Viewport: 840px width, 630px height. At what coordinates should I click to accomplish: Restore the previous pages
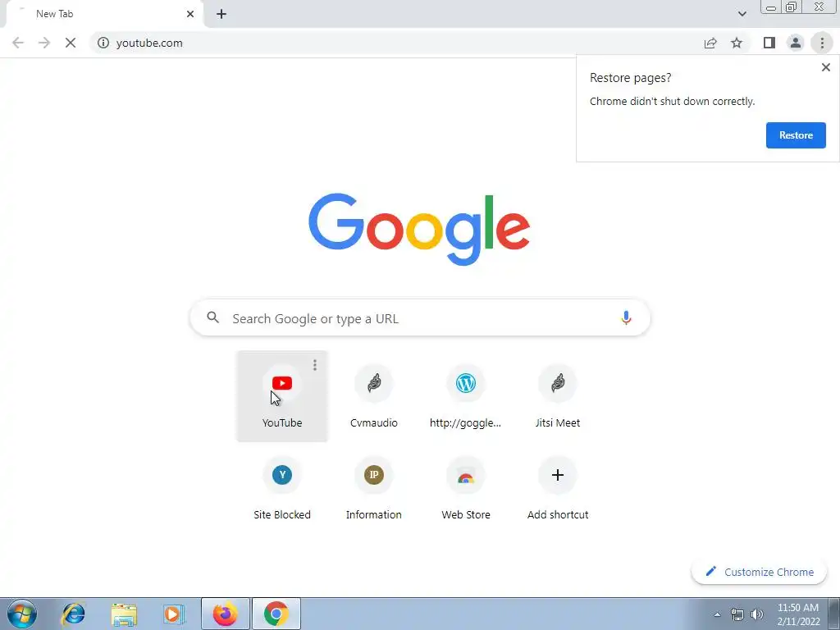point(796,135)
